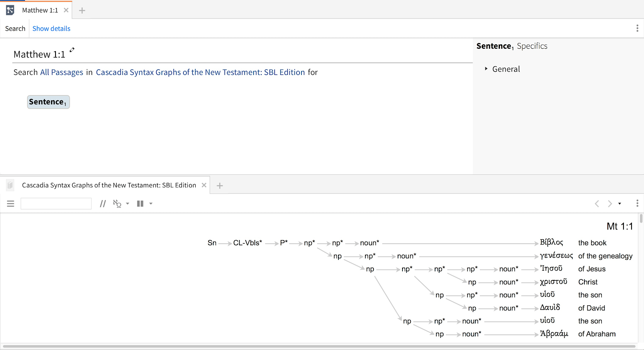This screenshot has width=644, height=350.
Task: Open the resource hamburger menu in Cascadia panel
Action: (10, 204)
